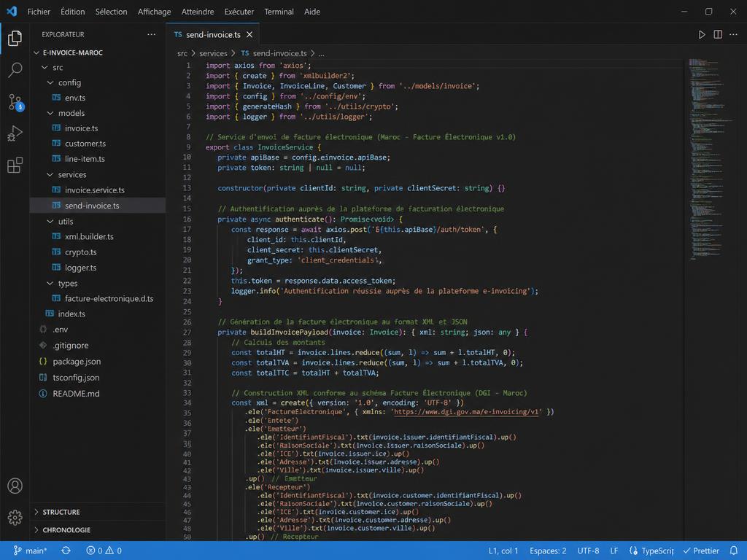Split the editor to the right

point(718,34)
